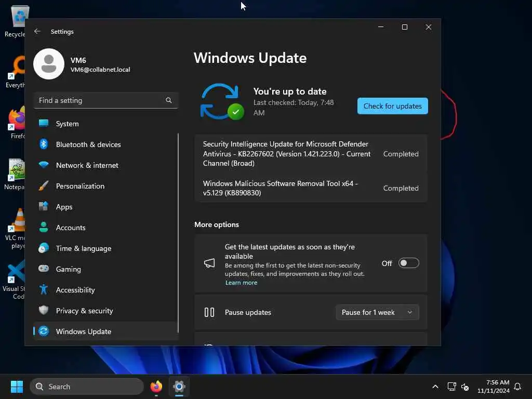Select Accessibility label in sidebar

click(75, 290)
